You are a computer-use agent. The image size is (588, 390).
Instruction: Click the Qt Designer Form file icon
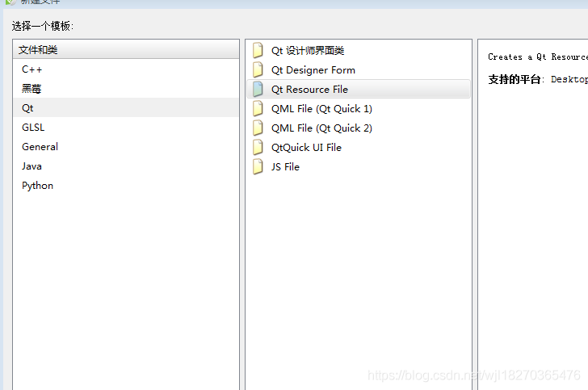(258, 69)
